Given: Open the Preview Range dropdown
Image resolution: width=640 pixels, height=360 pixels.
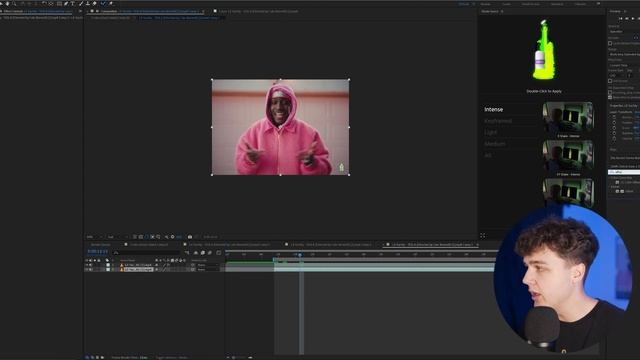Looking at the screenshot, I should (x=624, y=54).
